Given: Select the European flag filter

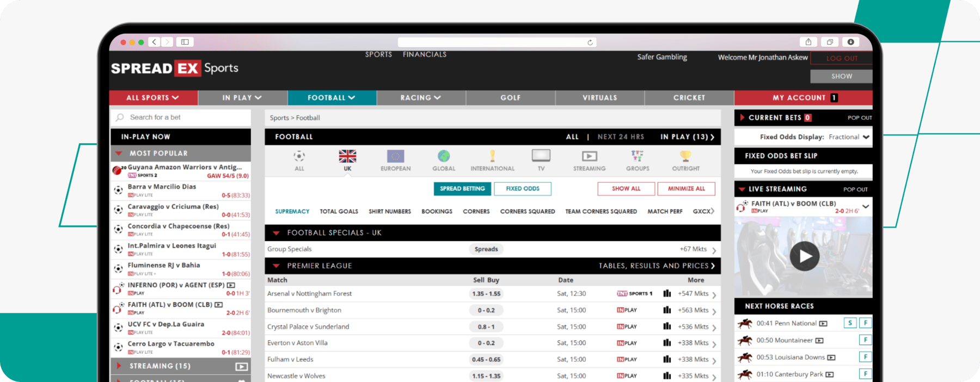Looking at the screenshot, I should coord(396,157).
